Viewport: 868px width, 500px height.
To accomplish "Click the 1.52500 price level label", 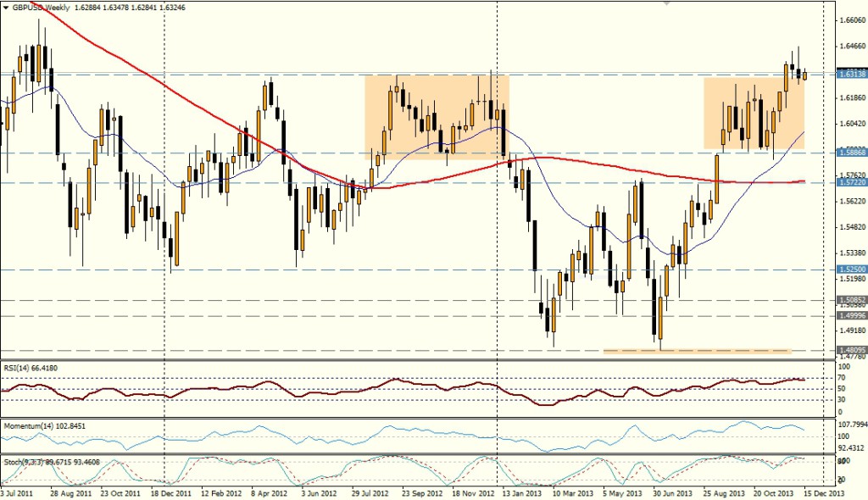I will coord(849,269).
